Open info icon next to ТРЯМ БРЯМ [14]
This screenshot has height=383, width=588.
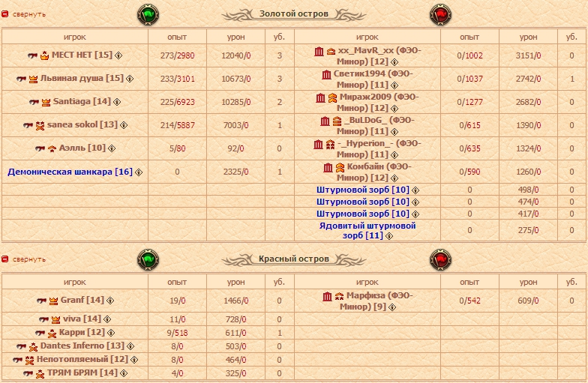click(x=124, y=373)
